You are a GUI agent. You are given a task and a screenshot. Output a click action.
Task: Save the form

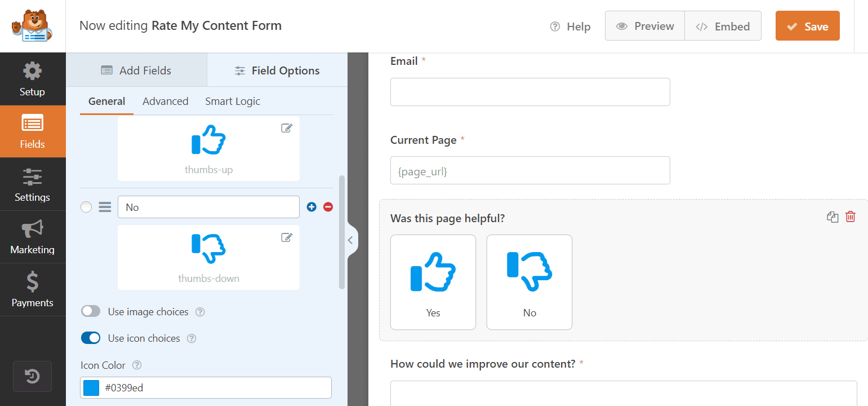pos(807,27)
